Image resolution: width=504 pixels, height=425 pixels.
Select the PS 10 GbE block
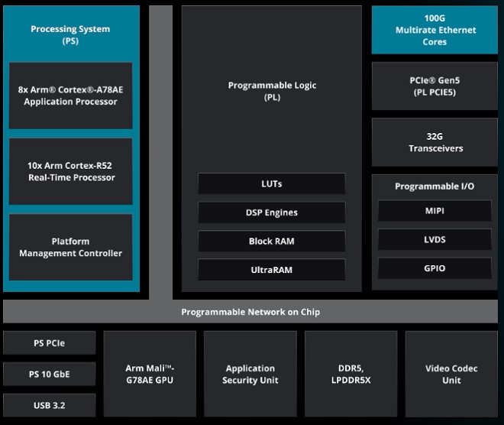(49, 374)
